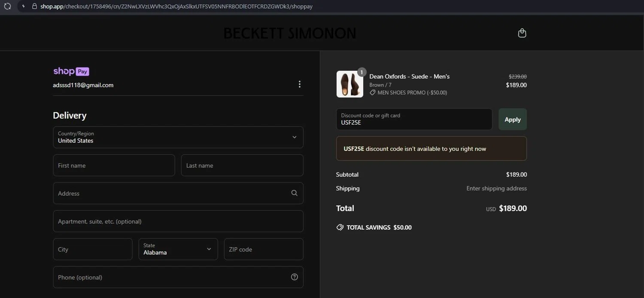Click the site security lock icon
The image size is (644, 298).
(34, 6)
